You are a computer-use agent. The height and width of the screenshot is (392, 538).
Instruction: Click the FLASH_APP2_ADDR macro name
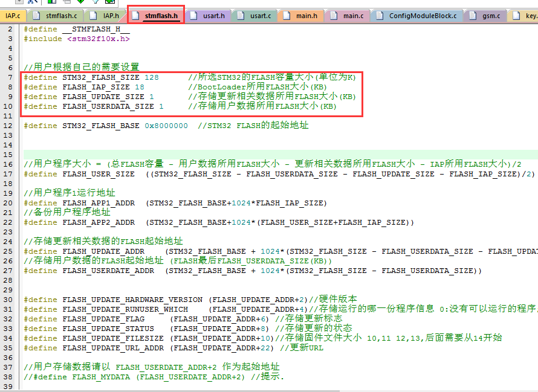(x=99, y=223)
